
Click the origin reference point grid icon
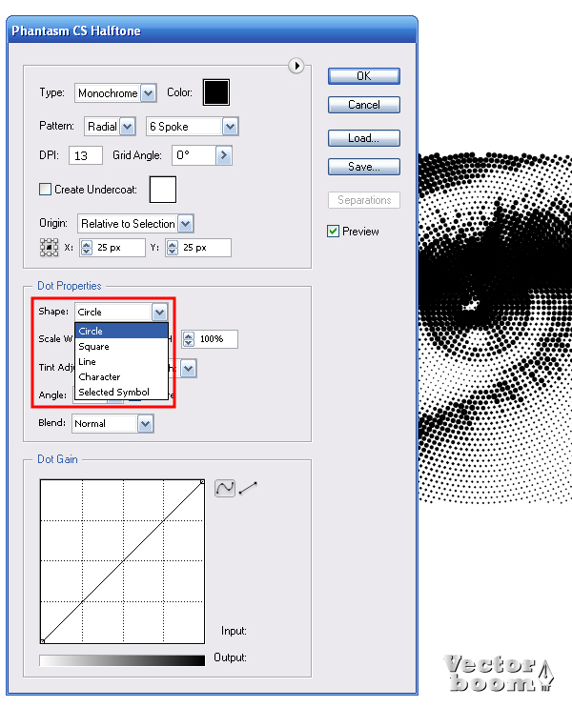tap(49, 248)
